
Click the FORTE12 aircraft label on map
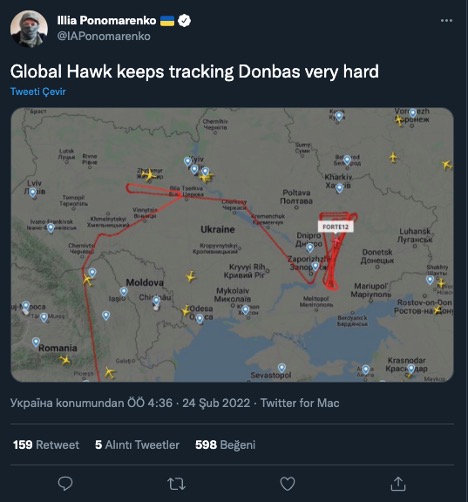tap(336, 227)
